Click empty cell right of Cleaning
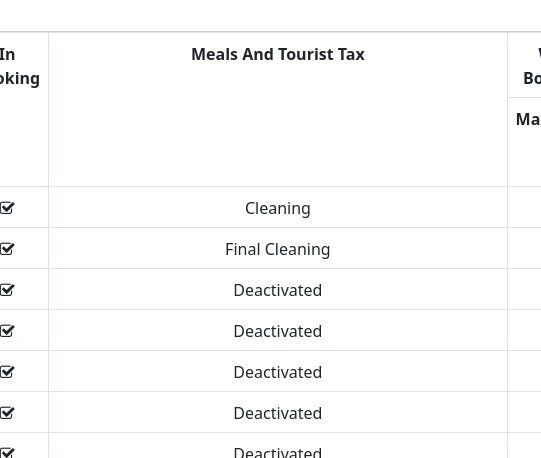Screen dimensions: 541x458 pos(524,207)
